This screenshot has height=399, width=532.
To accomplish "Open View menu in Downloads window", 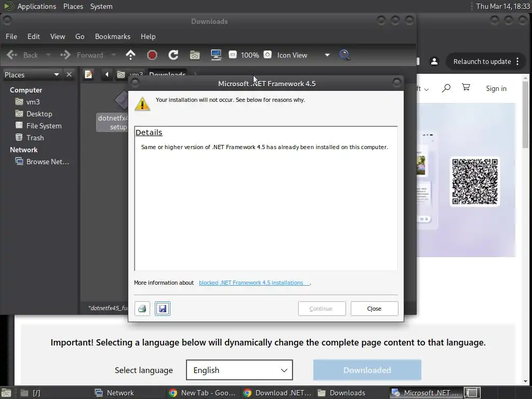I will click(x=58, y=37).
